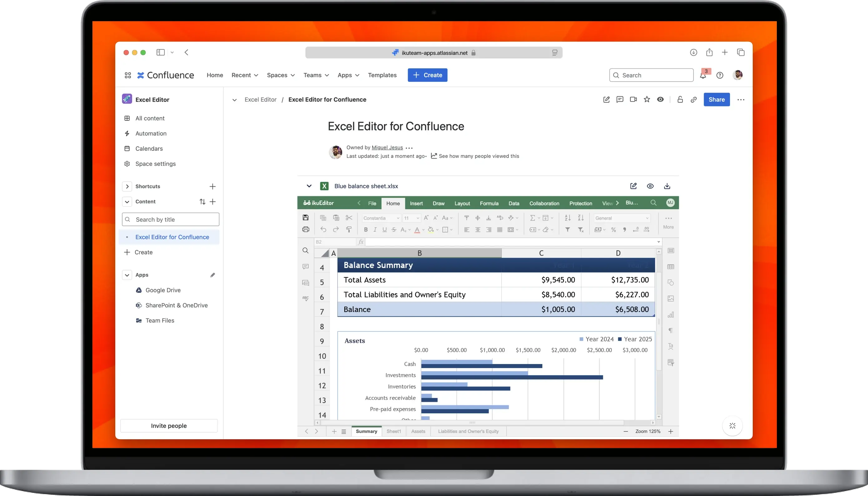
Task: Toggle page restrictions lock icon
Action: 680,100
